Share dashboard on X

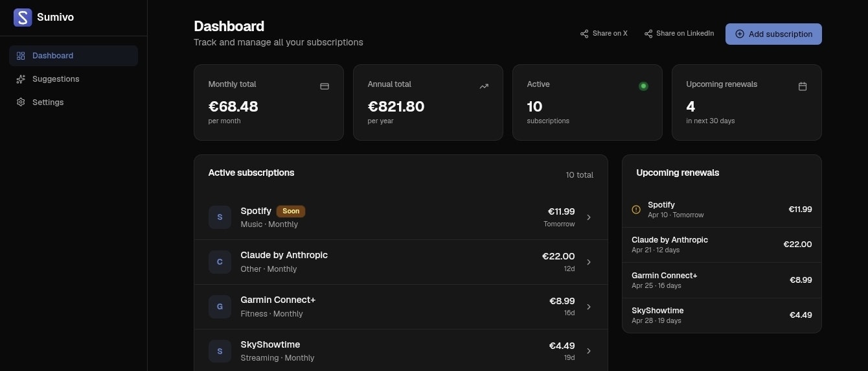tap(604, 34)
